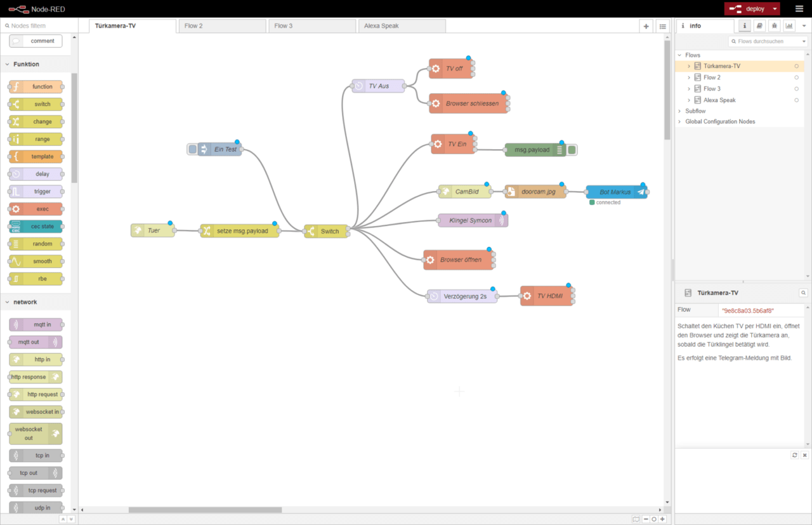The image size is (812, 525).
Task: Click the red deploy button
Action: pos(747,9)
